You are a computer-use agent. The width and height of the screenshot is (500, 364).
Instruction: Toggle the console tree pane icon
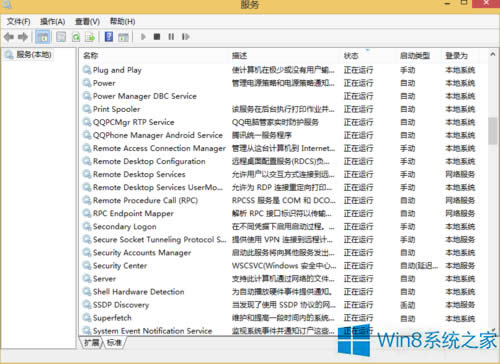click(x=43, y=37)
